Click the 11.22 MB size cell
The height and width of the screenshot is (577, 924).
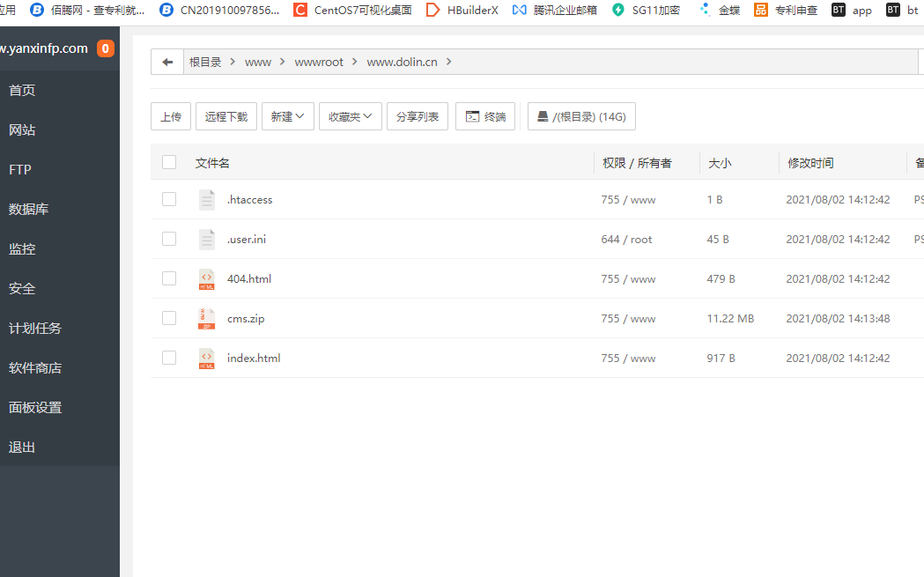point(730,318)
